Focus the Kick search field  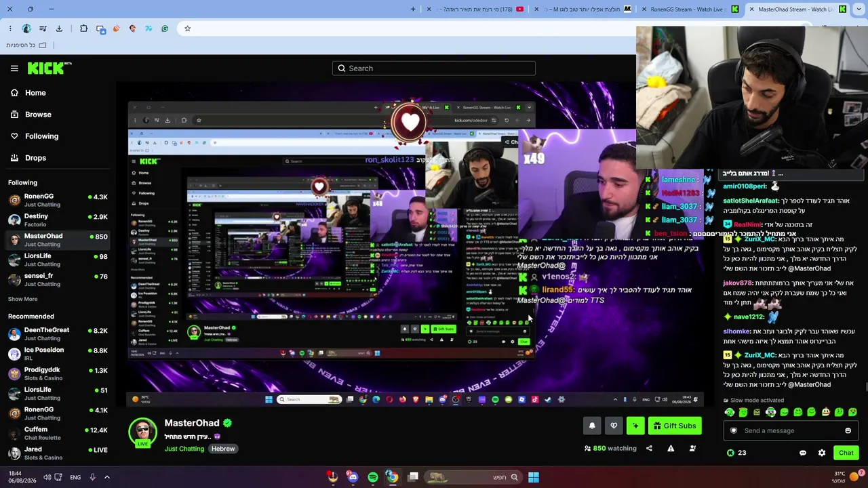pyautogui.click(x=434, y=68)
